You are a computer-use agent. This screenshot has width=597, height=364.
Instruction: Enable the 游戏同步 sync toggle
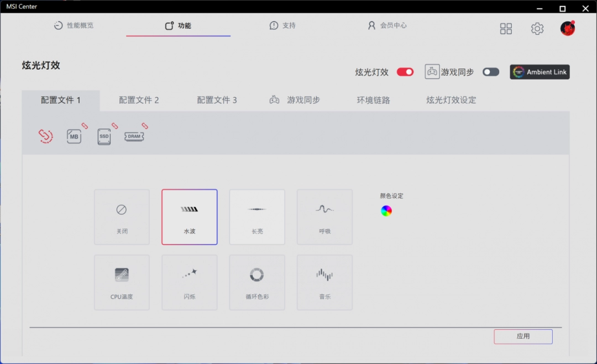click(x=490, y=72)
